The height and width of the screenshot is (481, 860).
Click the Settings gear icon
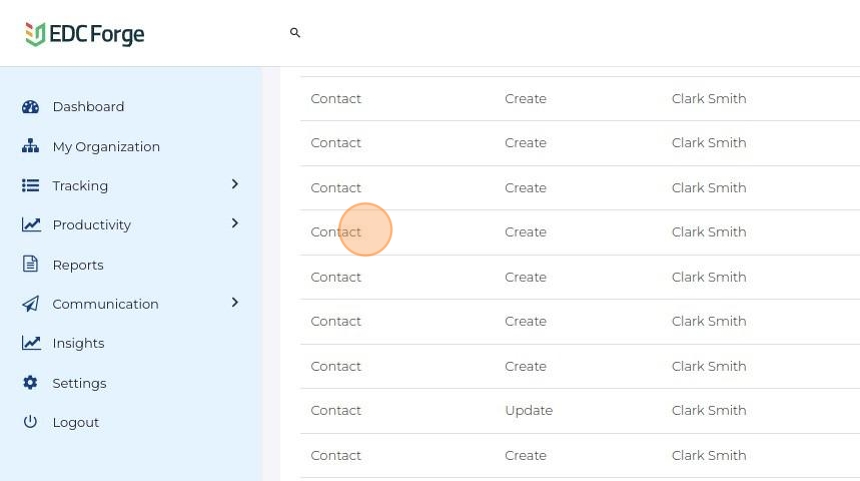[31, 383]
